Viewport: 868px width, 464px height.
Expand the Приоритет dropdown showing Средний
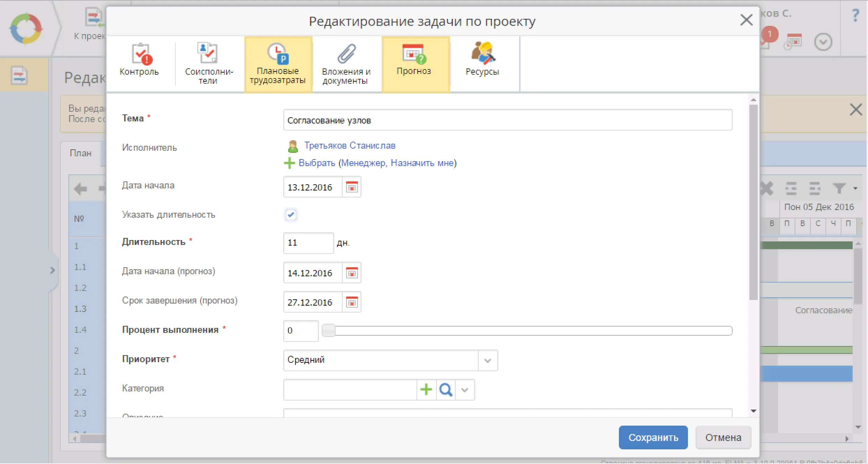click(x=487, y=360)
